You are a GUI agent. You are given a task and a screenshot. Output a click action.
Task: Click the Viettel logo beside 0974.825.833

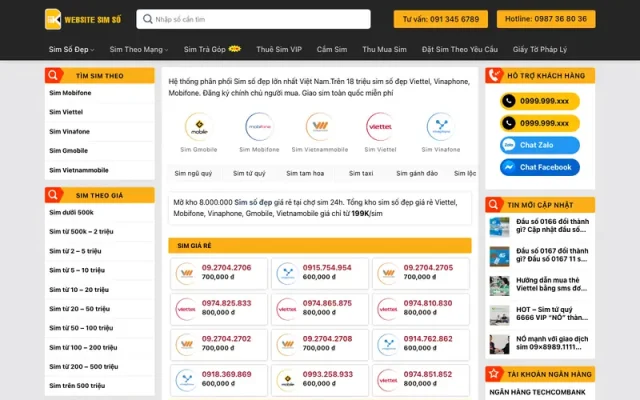click(x=187, y=309)
